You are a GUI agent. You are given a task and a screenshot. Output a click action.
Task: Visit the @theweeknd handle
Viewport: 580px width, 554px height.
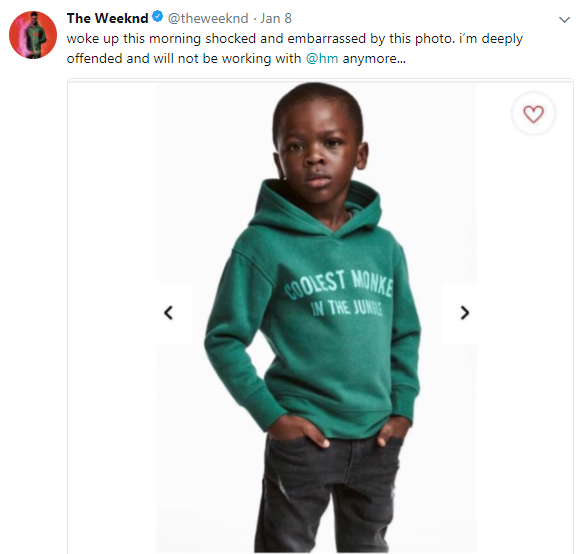[208, 18]
